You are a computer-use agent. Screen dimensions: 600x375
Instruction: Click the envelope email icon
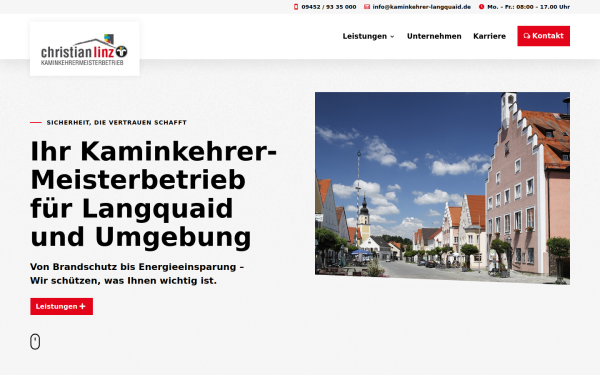[x=367, y=7]
